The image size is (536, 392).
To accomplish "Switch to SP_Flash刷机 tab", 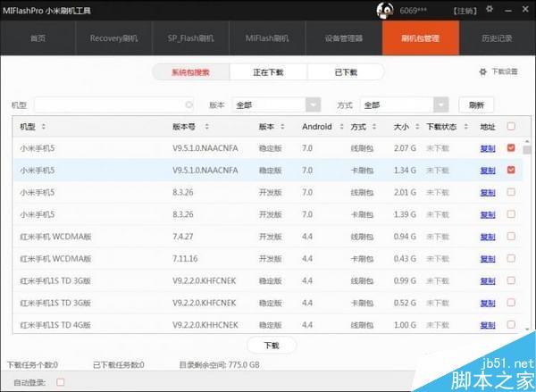I will point(191,38).
